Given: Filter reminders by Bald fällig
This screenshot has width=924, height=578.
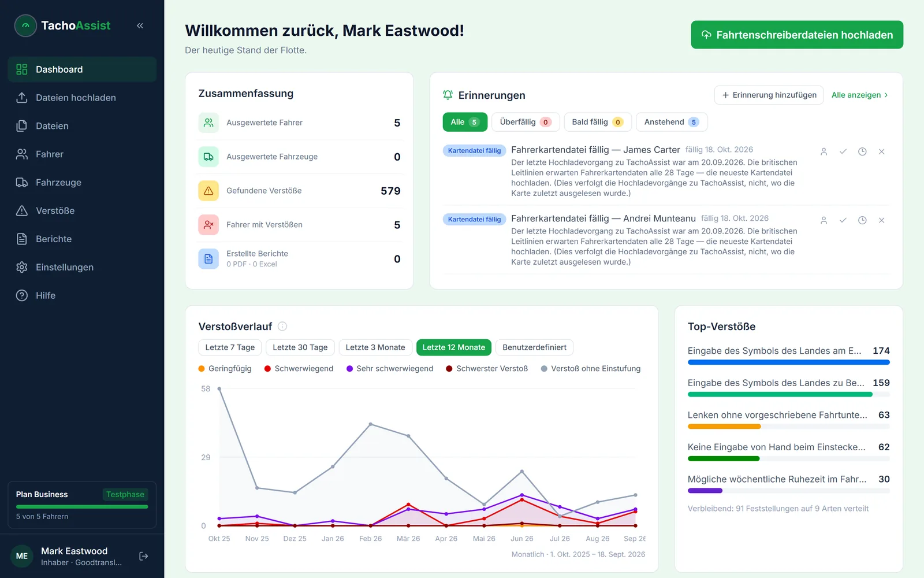Looking at the screenshot, I should click(598, 122).
